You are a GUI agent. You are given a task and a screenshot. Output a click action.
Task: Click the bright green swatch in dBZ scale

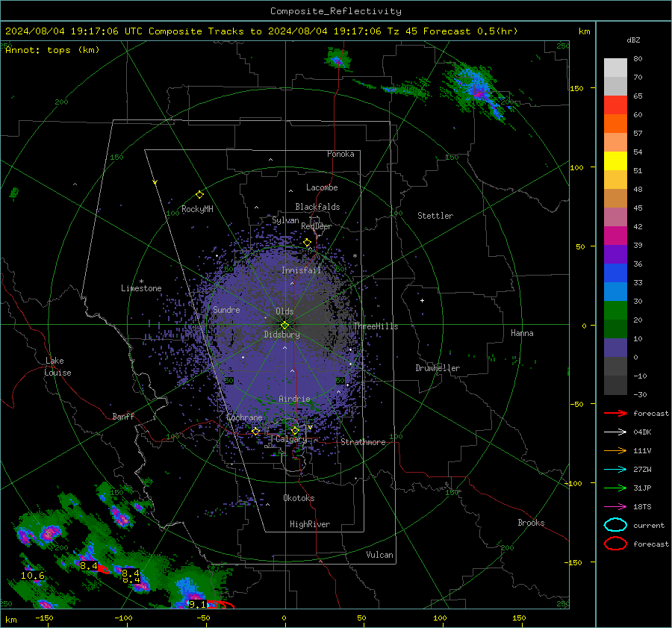(615, 310)
